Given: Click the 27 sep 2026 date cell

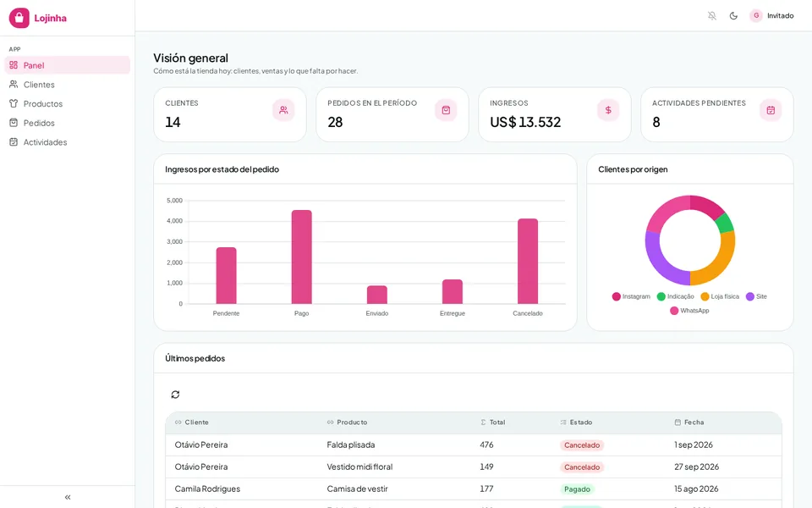Looking at the screenshot, I should pyautogui.click(x=696, y=467).
